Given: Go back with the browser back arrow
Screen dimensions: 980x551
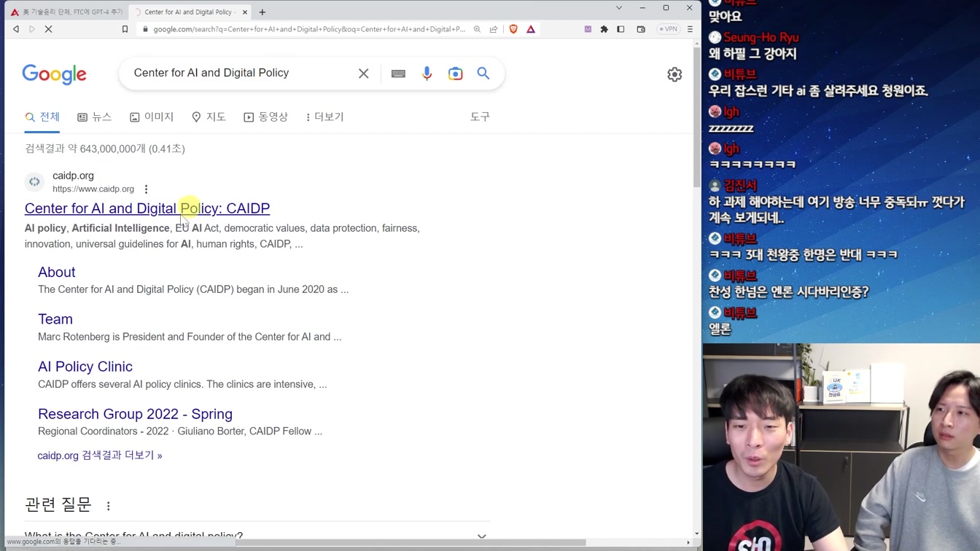Looking at the screenshot, I should point(16,29).
